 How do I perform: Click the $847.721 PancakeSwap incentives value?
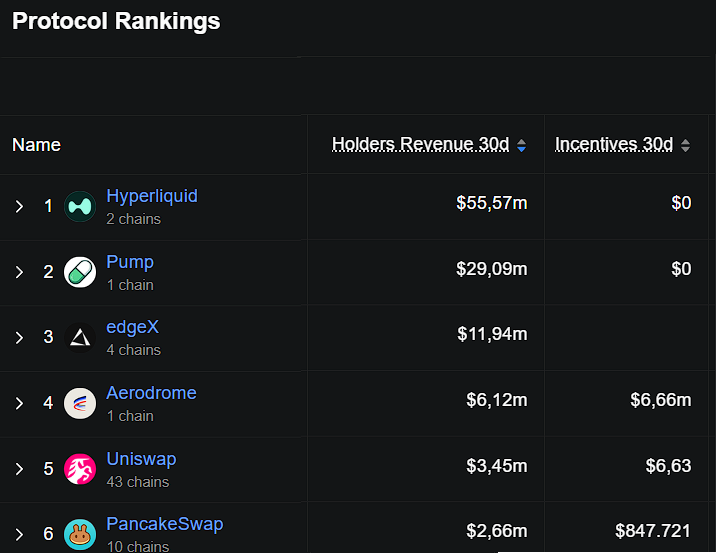click(653, 531)
